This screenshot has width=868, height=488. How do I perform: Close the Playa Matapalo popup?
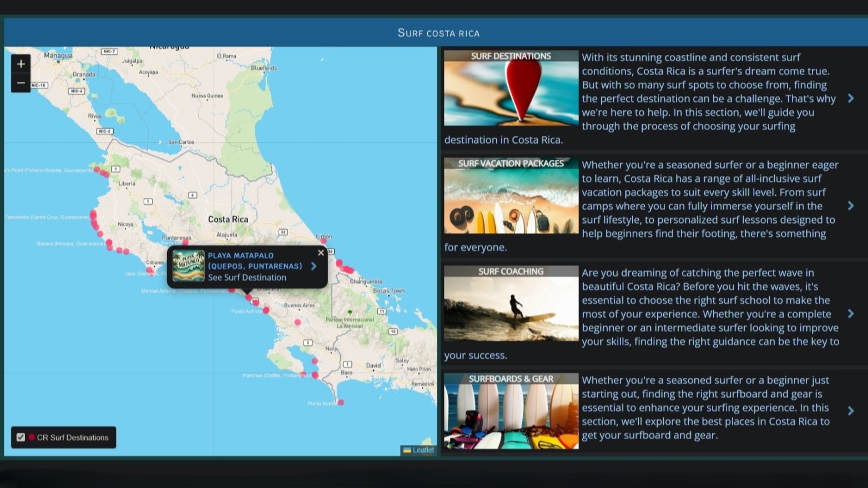321,253
